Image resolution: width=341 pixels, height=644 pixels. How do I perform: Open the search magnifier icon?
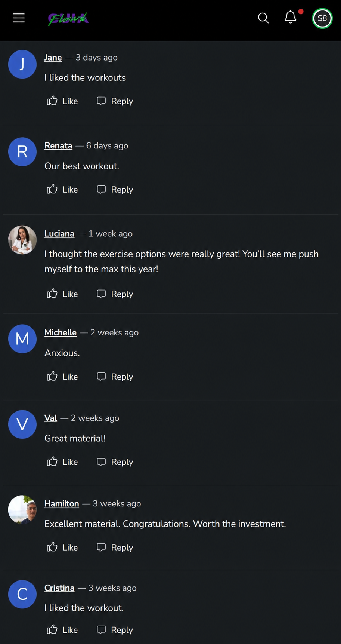point(263,18)
